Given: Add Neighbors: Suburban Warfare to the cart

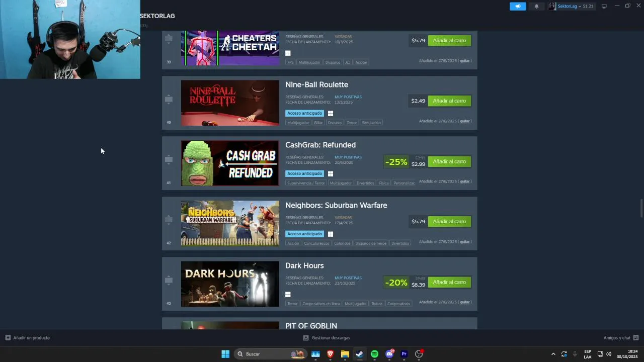Looking at the screenshot, I should click(449, 221).
